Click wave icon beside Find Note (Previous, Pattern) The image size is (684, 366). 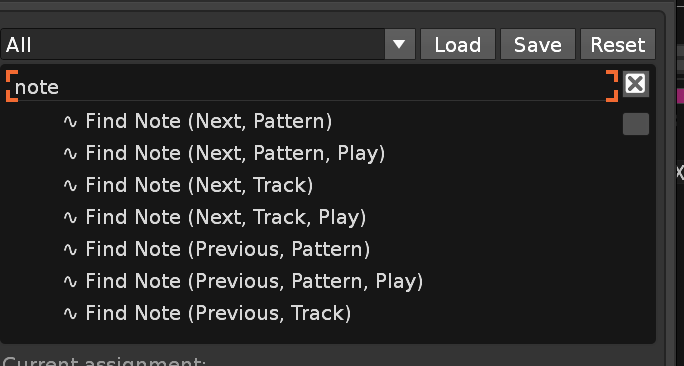click(70, 250)
